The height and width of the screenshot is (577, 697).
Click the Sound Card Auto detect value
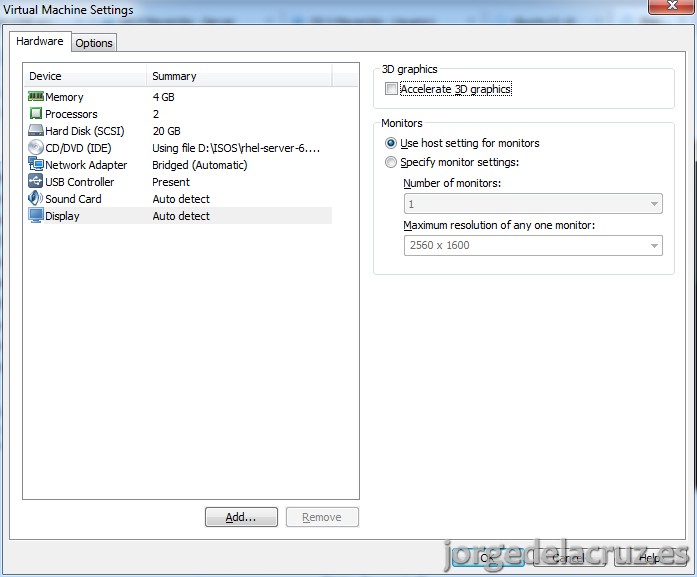click(x=181, y=199)
